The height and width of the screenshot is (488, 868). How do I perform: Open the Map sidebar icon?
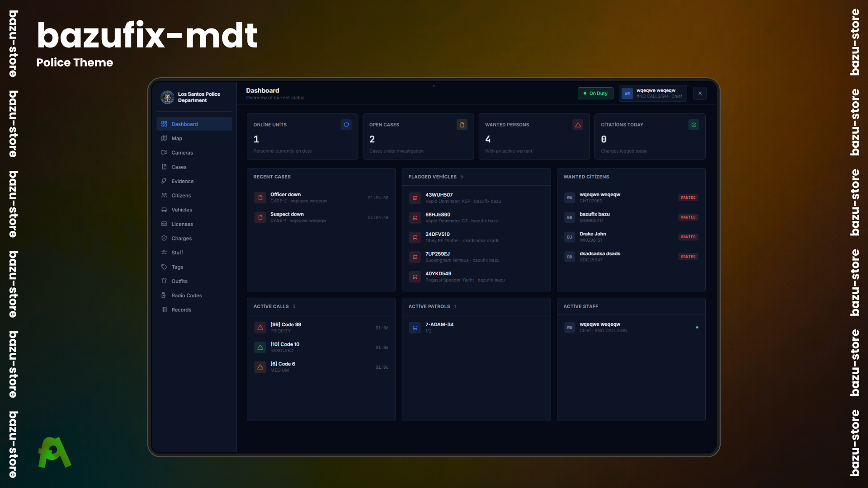(x=164, y=138)
